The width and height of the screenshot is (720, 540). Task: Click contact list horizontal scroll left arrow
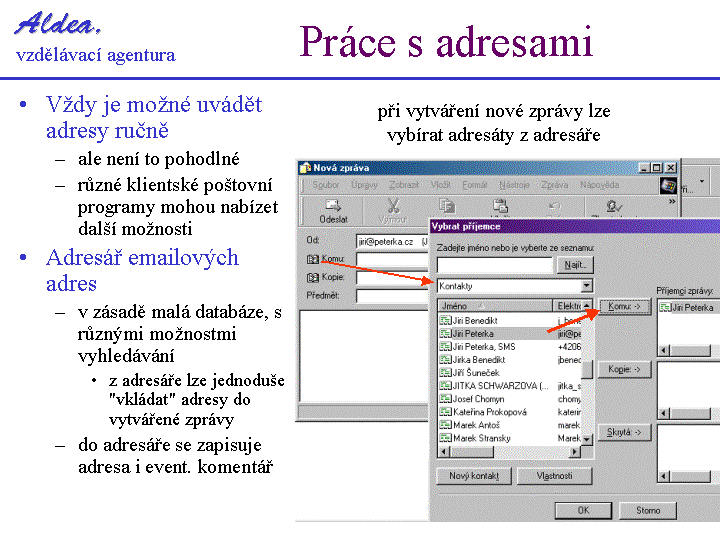pos(444,452)
